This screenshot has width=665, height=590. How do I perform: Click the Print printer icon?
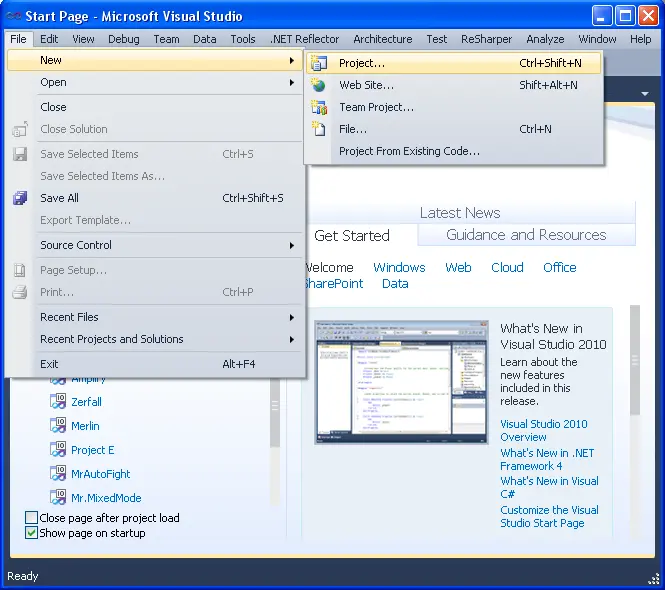pos(20,292)
